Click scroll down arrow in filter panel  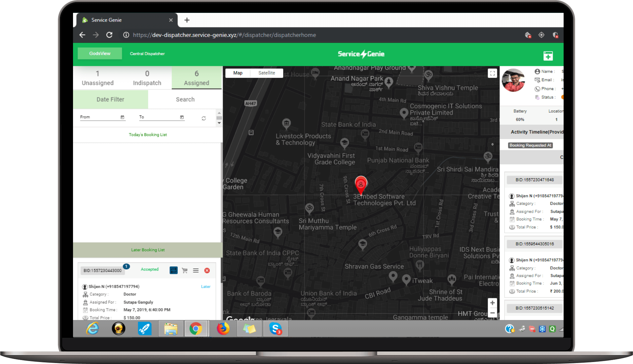coord(219,123)
